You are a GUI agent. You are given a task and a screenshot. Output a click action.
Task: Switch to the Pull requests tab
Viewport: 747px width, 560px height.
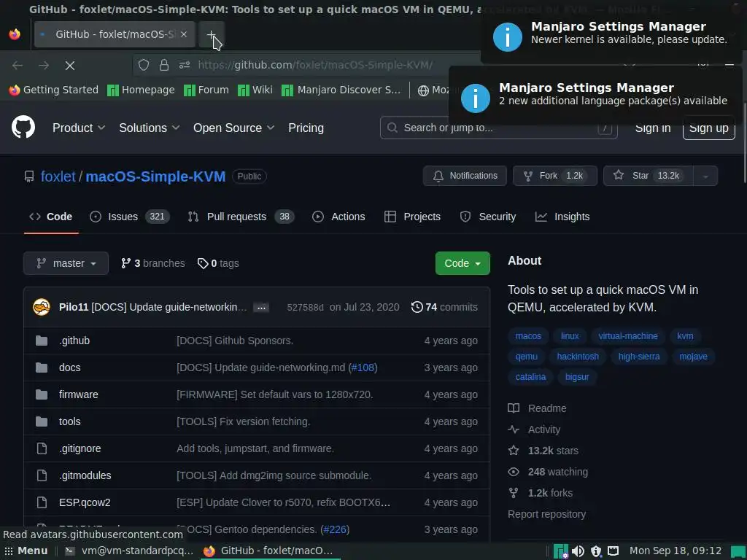241,217
